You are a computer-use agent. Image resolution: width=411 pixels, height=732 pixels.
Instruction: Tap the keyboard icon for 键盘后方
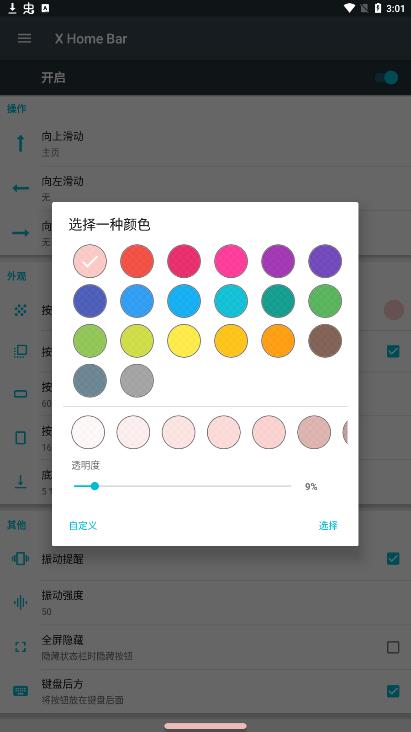click(21, 691)
